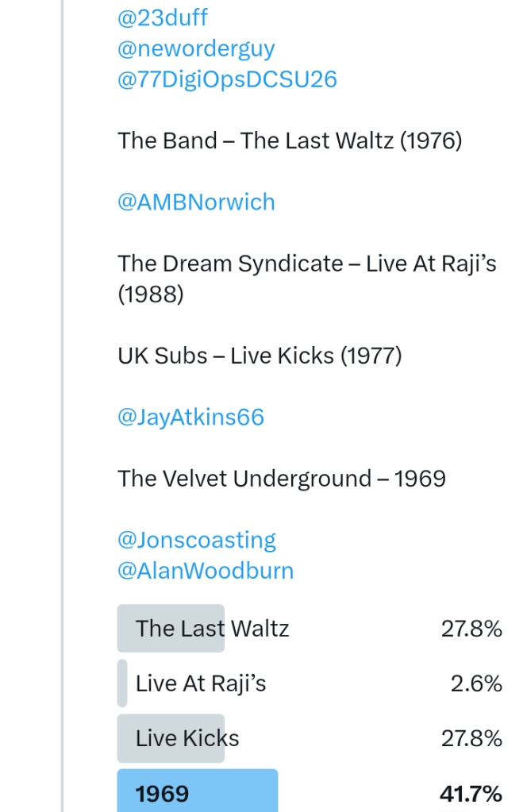This screenshot has width=527, height=812.
Task: Click the "UK Subs – Live Kicks (1977)" line
Action: coord(260,356)
